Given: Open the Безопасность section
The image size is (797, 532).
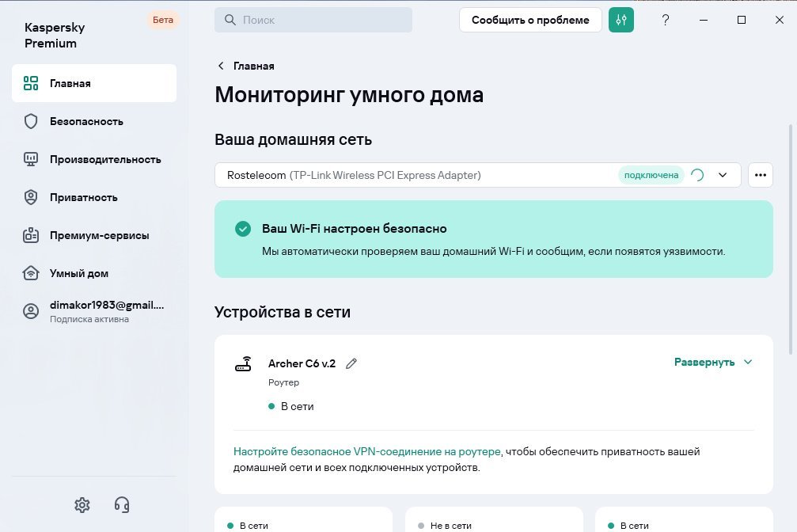Looking at the screenshot, I should click(94, 121).
